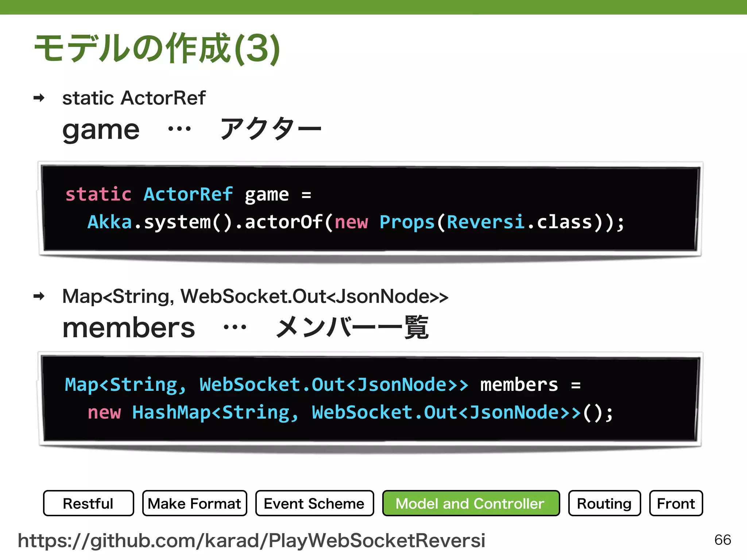Click the 'game … アクター' line

[x=192, y=129]
